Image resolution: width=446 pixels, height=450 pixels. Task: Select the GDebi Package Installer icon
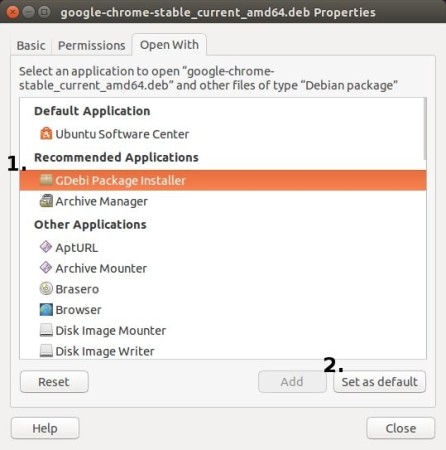coord(46,180)
